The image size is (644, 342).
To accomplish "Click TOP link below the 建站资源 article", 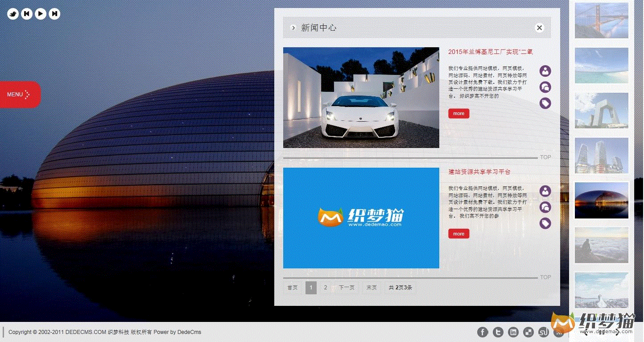I will point(545,277).
